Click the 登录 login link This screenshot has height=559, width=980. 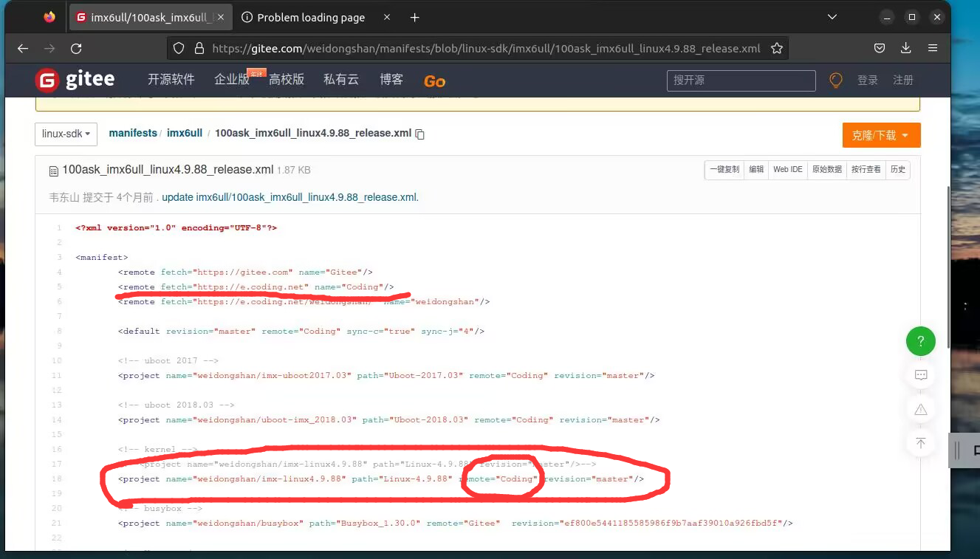coord(868,80)
